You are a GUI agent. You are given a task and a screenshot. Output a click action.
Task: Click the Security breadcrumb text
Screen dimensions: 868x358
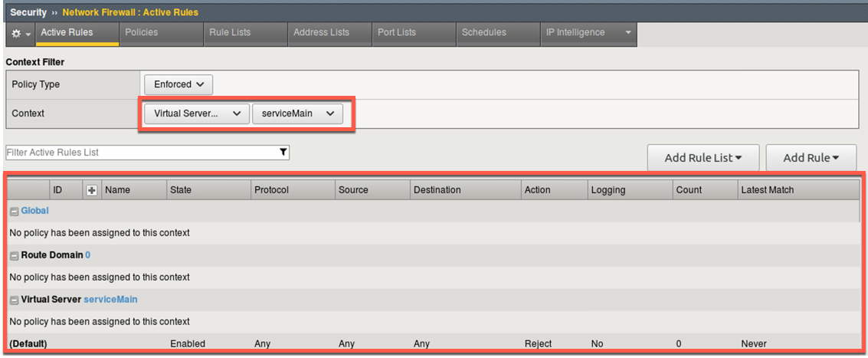click(28, 12)
